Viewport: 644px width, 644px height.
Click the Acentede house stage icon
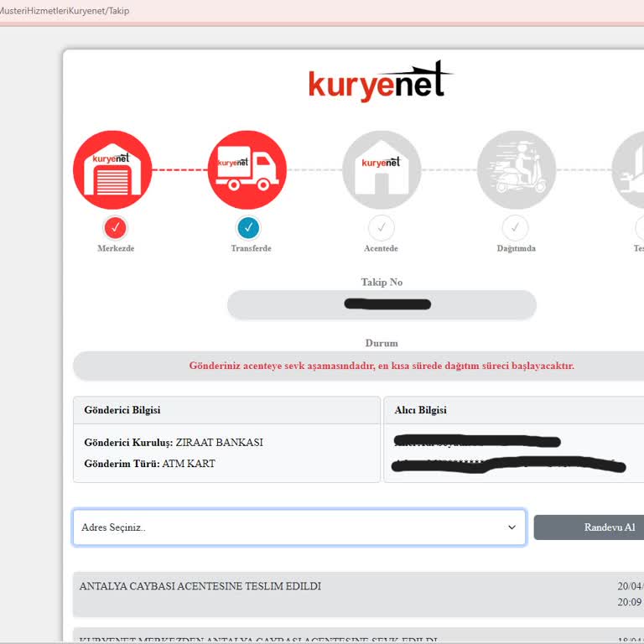click(382, 169)
